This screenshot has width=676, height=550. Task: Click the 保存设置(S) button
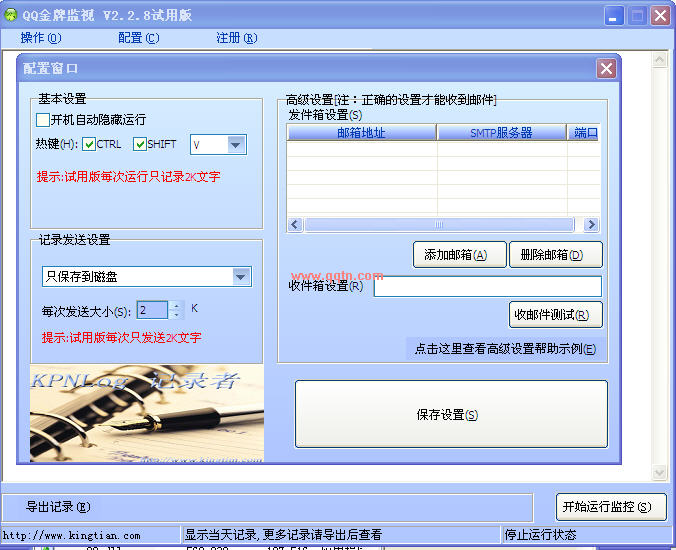(x=451, y=414)
